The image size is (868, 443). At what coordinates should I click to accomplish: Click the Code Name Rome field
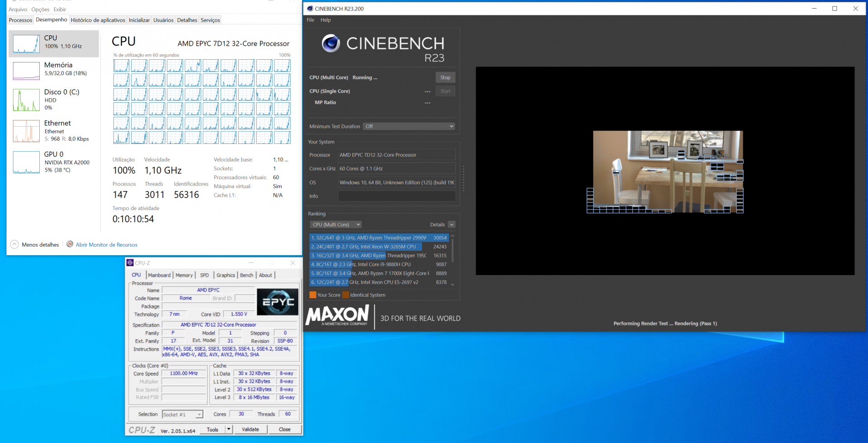(185, 298)
